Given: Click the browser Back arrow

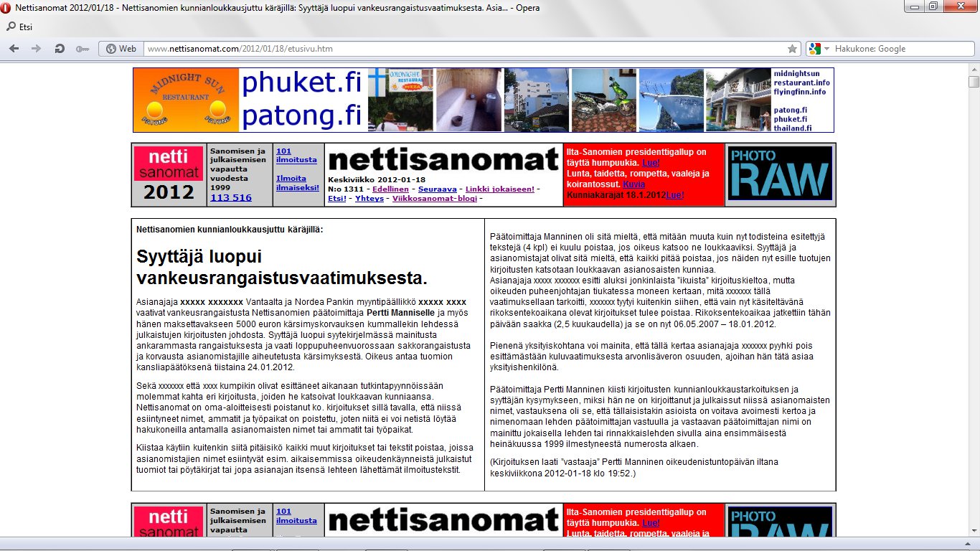Looking at the screenshot, I should (x=14, y=49).
